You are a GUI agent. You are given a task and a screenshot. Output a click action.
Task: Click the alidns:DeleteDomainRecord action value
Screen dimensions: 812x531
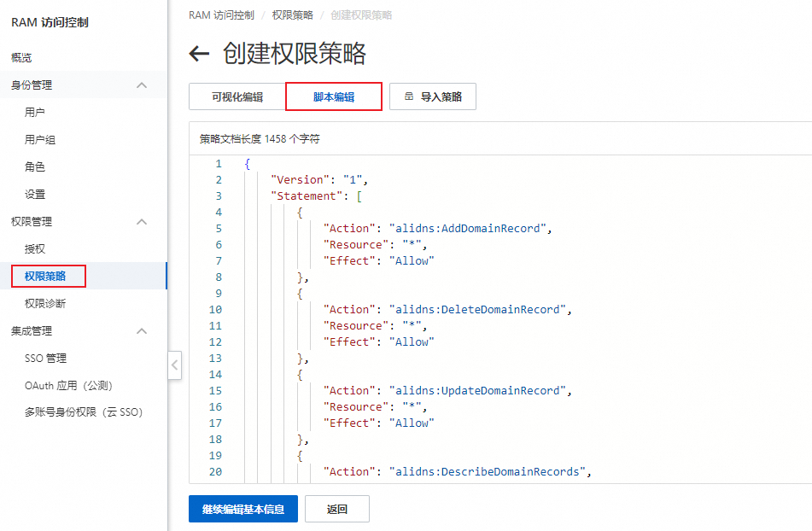(x=477, y=310)
